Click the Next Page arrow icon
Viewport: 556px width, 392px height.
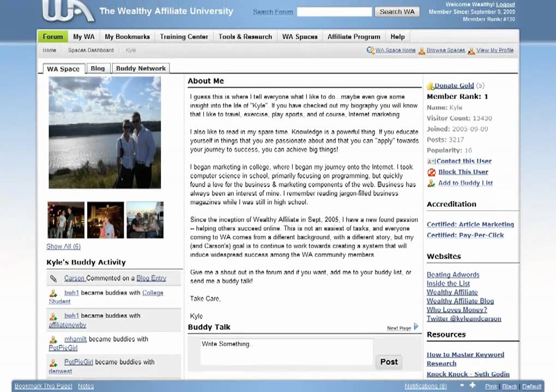tap(416, 327)
